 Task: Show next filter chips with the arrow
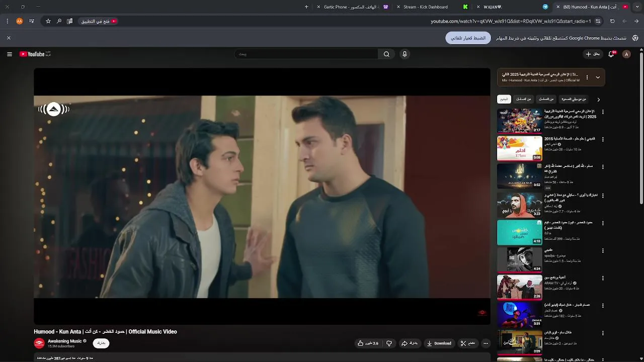(x=598, y=100)
